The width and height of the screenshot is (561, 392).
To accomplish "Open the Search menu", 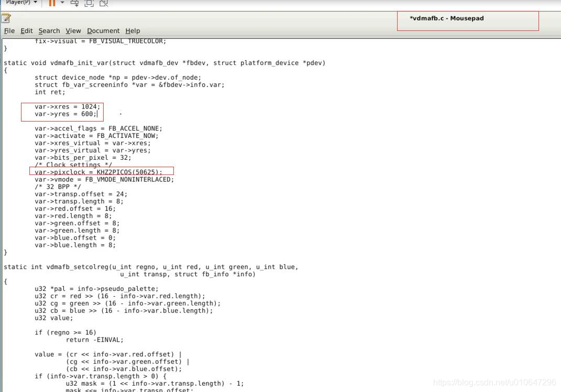I will [x=49, y=31].
